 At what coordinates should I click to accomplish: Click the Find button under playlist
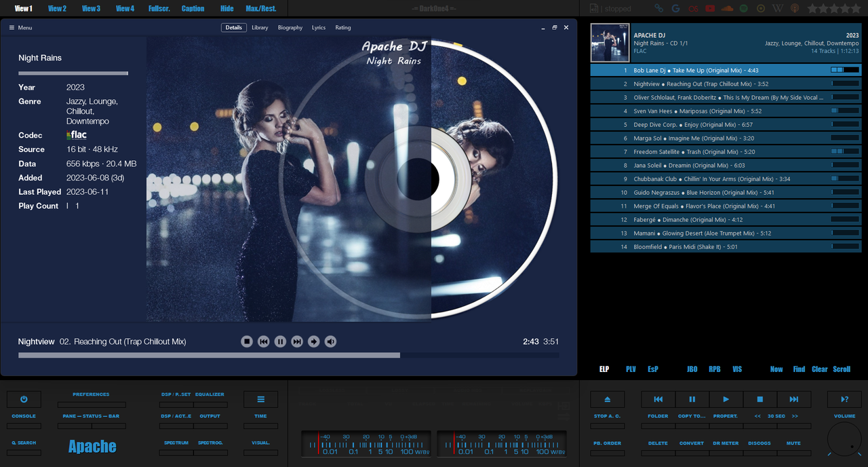coord(799,369)
